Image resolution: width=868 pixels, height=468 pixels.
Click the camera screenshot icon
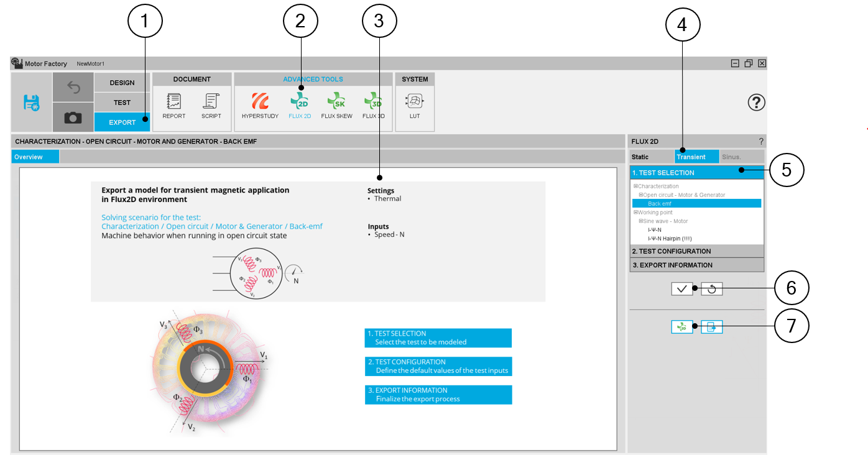pos(73,117)
